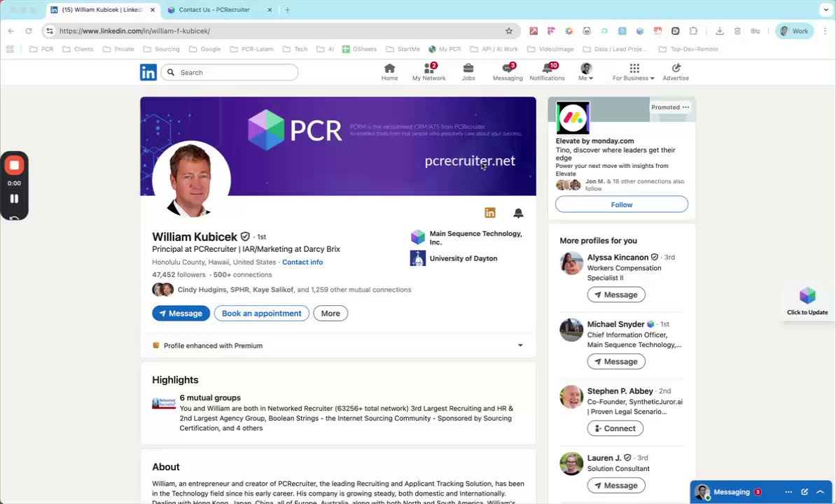The image size is (836, 504).
Task: Close the Contact Us - PCRecruiter tab
Action: (270, 10)
